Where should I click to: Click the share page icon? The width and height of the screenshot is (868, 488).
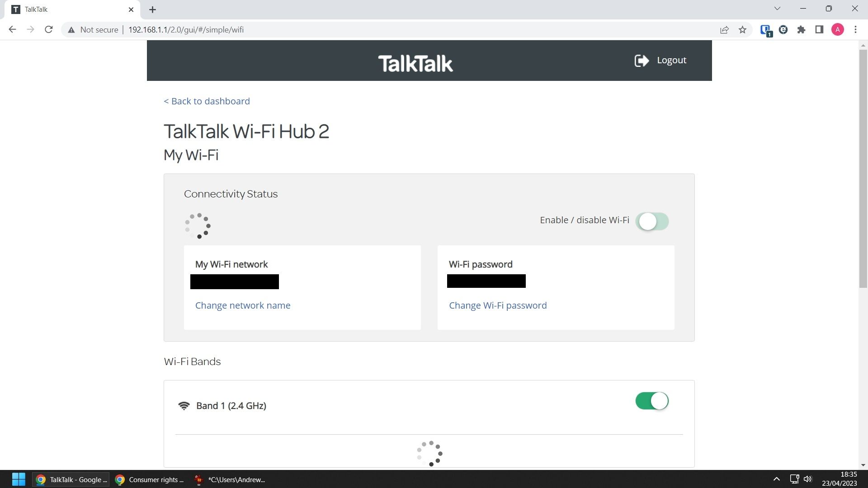coord(724,30)
